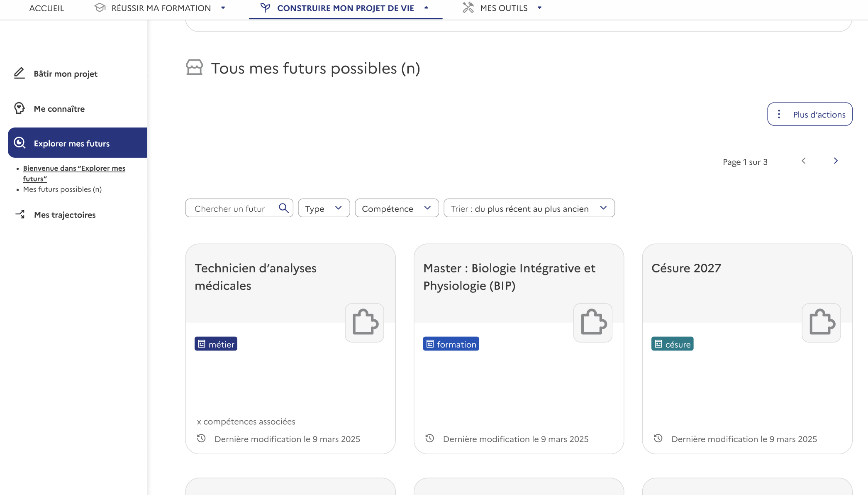Click the three-dot icon in Plus d'actions
This screenshot has height=495, width=868.
[779, 114]
